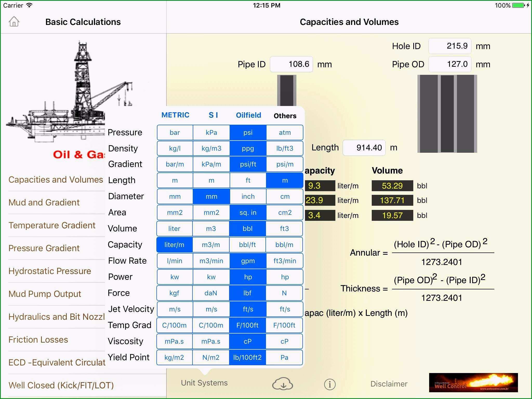
Task: Select F/100ft in Oilfield column for Temp Grad
Action: 248,325
